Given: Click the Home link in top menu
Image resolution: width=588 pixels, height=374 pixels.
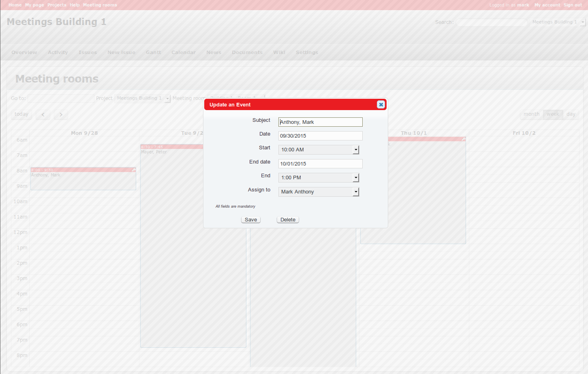Looking at the screenshot, I should (15, 5).
